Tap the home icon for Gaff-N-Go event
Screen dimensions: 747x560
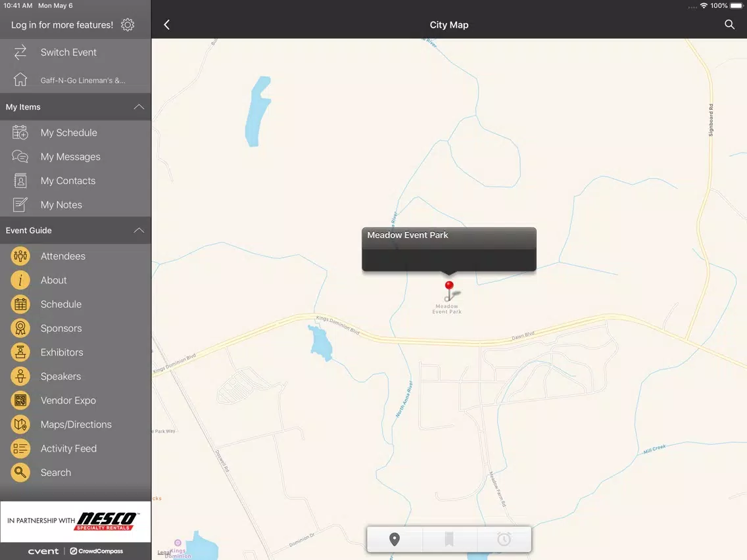[x=20, y=80]
